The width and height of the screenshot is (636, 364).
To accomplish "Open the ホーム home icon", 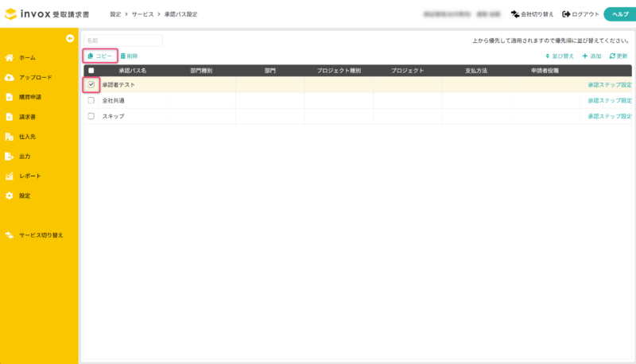I will [x=10, y=57].
